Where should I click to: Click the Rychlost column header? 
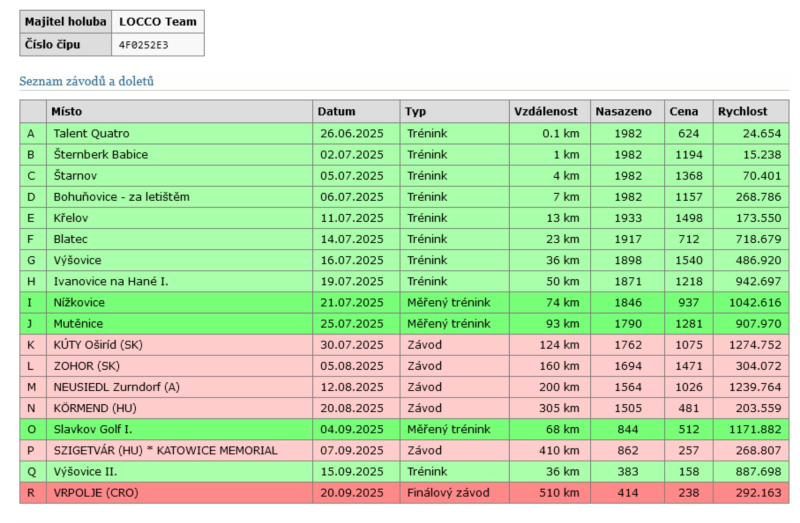click(x=742, y=112)
